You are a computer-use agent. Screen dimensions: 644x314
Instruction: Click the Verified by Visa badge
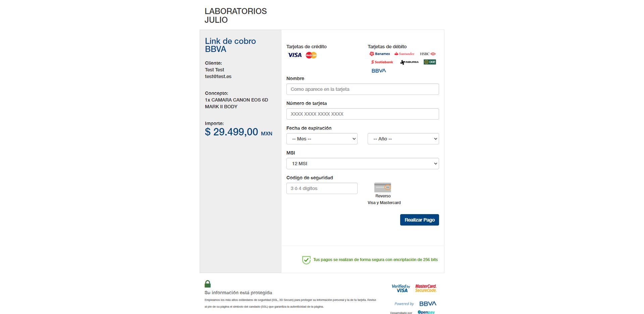coord(401,288)
